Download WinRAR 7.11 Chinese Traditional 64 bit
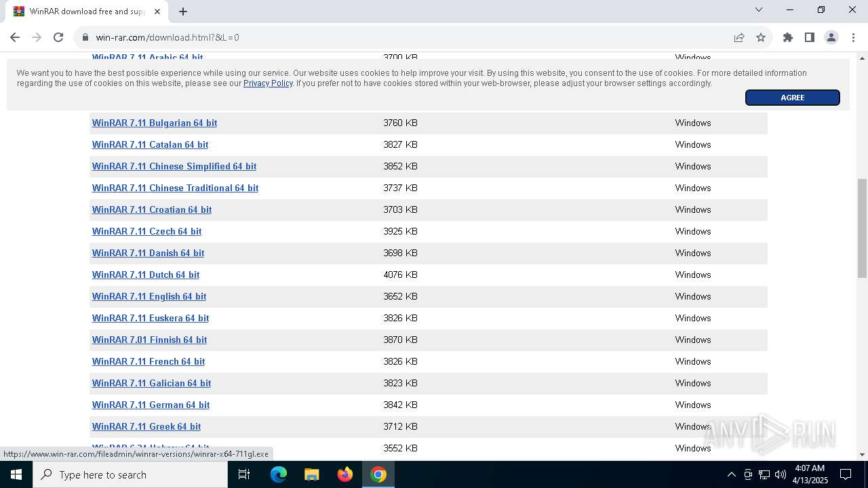Viewport: 868px width, 488px height. coord(175,188)
